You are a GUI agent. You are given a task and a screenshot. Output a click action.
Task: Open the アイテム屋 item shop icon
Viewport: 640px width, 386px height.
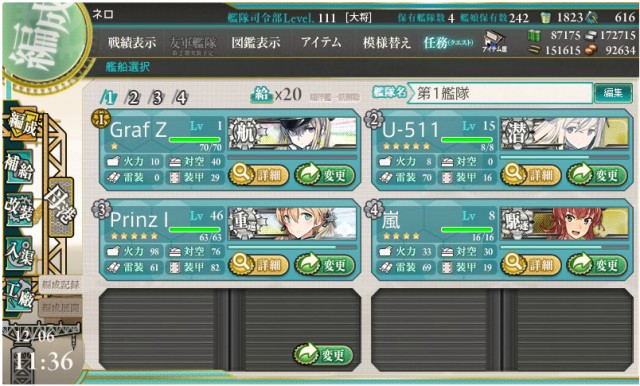click(494, 42)
